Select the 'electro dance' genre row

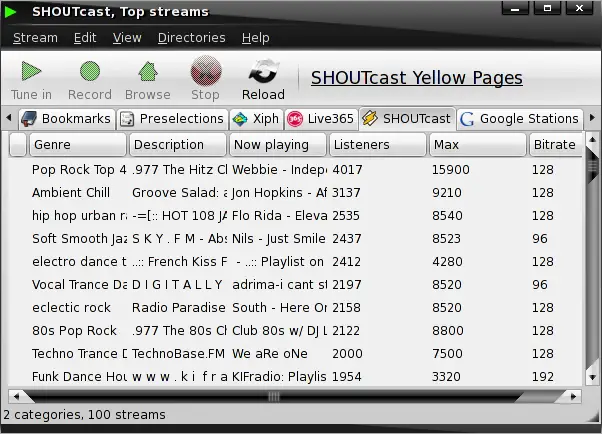pos(295,262)
